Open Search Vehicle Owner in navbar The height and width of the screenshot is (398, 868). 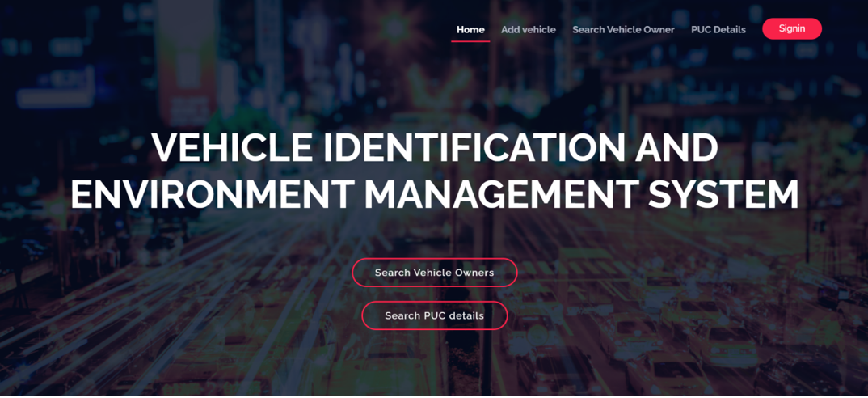(x=623, y=29)
